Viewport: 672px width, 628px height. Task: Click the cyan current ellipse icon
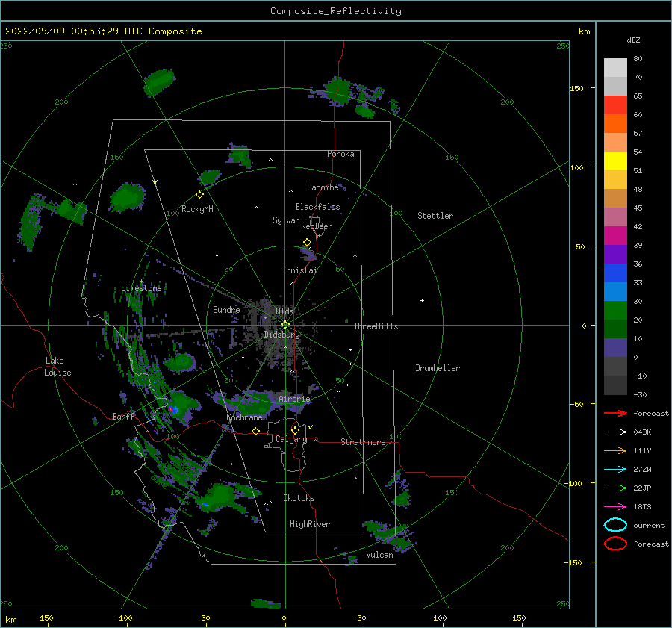[x=615, y=525]
